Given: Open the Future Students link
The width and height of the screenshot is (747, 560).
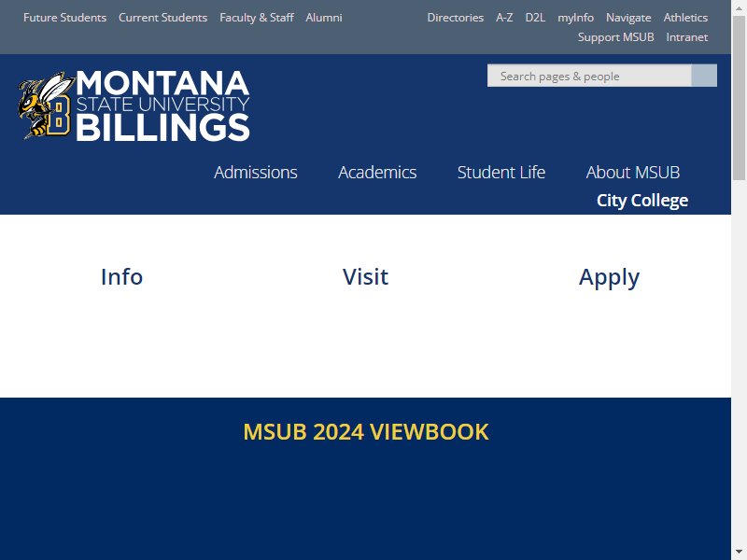Looking at the screenshot, I should click(x=64, y=18).
